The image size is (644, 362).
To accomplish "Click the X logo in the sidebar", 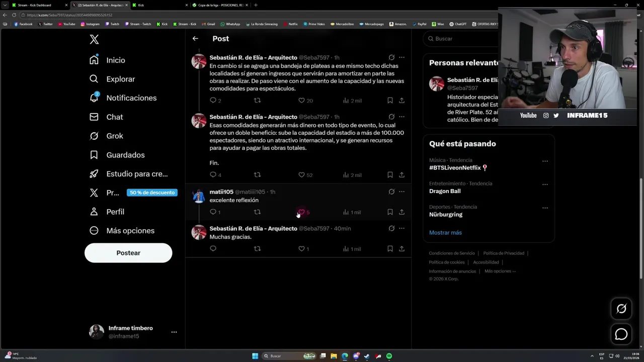I will (94, 40).
